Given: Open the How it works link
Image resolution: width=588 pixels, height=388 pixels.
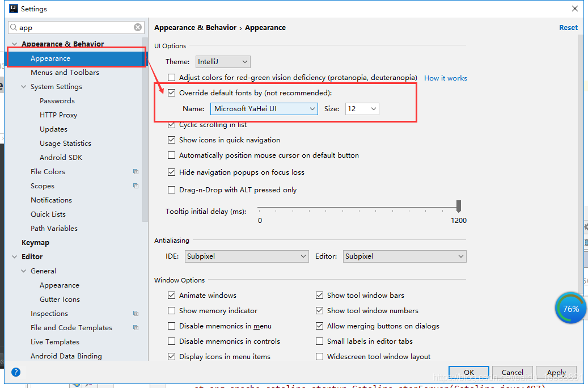Looking at the screenshot, I should [x=446, y=78].
